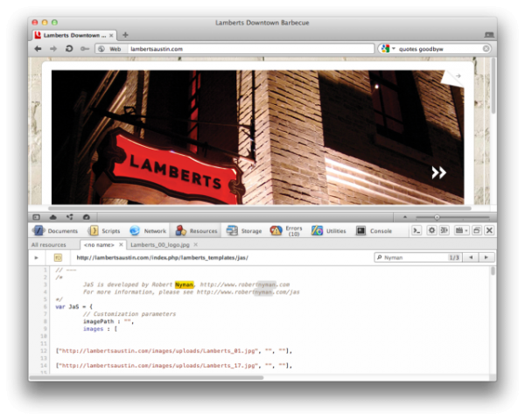Advance slideshow with double-arrow button
Image resolution: width=525 pixels, height=420 pixels.
tap(438, 172)
